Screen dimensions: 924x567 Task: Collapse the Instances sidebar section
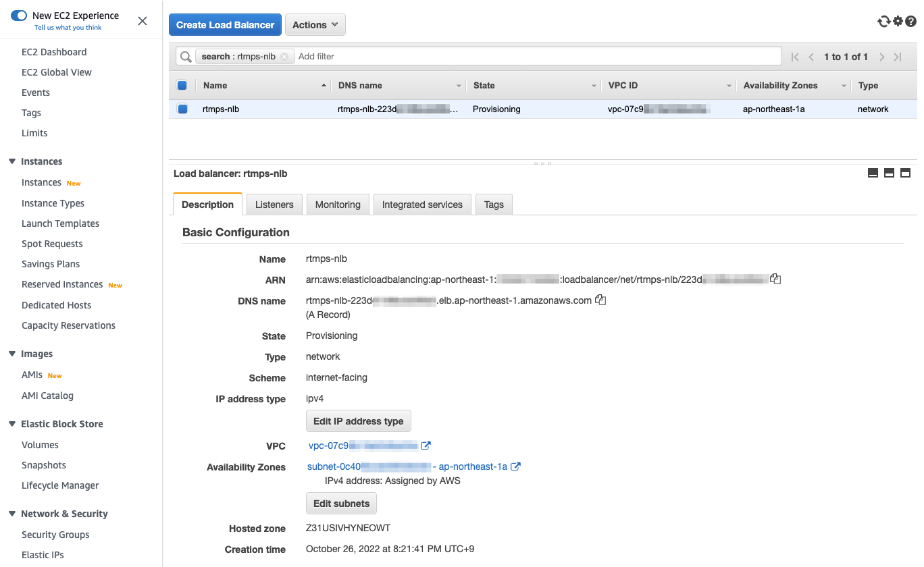click(12, 161)
